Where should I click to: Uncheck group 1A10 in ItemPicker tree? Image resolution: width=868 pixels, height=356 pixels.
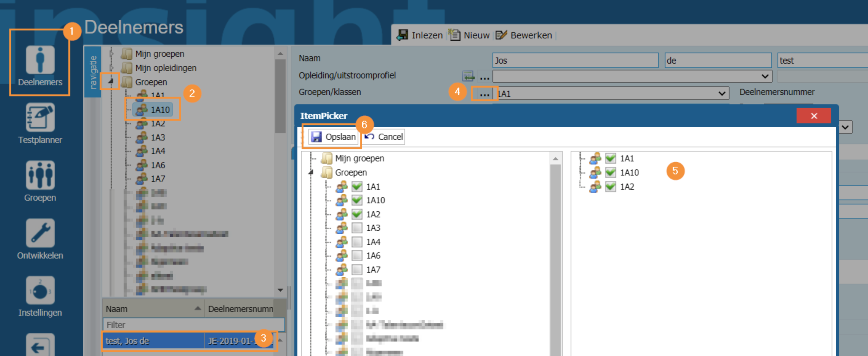(356, 200)
